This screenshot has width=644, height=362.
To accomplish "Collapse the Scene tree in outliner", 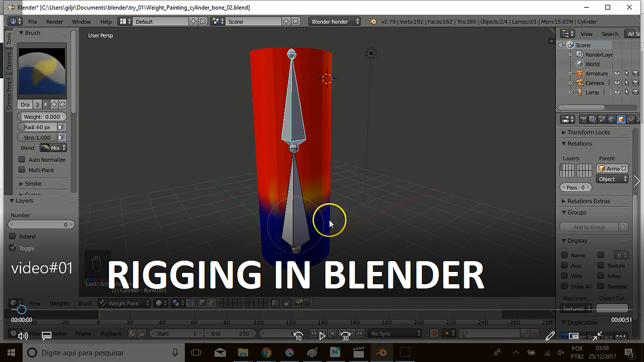I will (561, 45).
